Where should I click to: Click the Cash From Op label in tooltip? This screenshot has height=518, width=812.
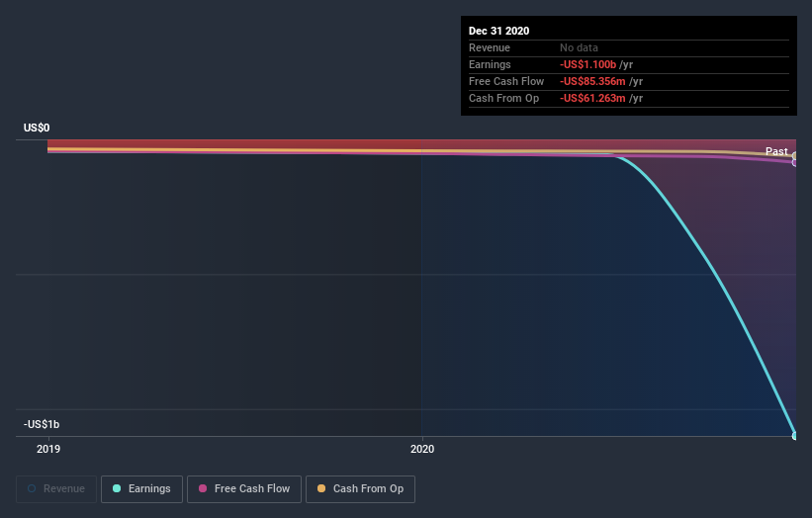(x=503, y=98)
